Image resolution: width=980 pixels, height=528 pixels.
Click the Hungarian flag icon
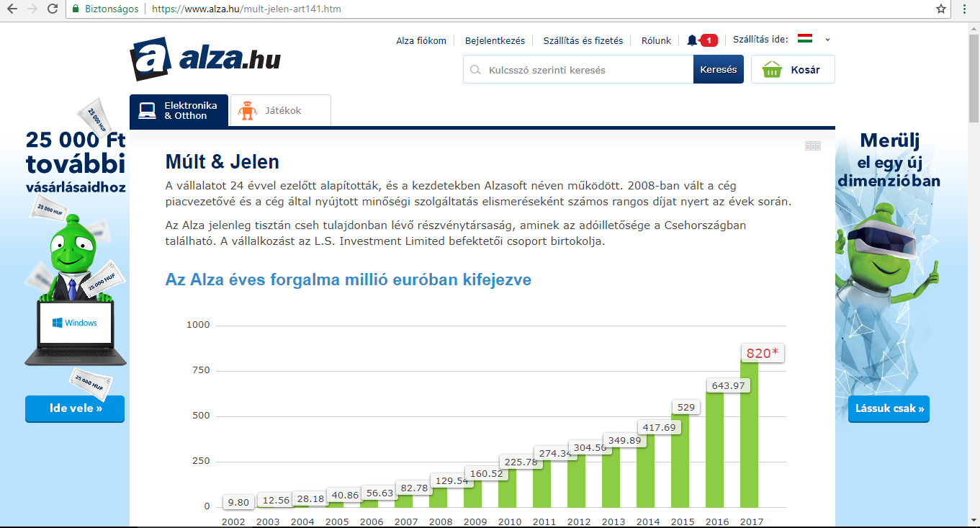click(805, 39)
